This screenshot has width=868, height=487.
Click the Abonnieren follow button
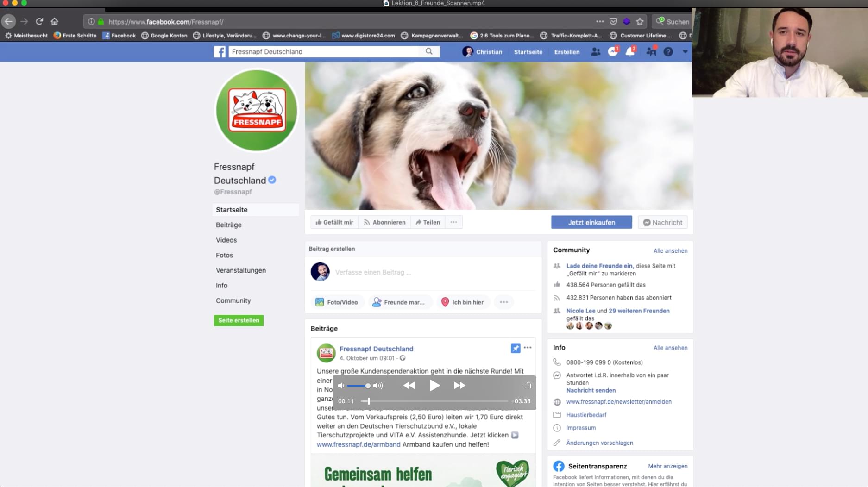coord(384,222)
